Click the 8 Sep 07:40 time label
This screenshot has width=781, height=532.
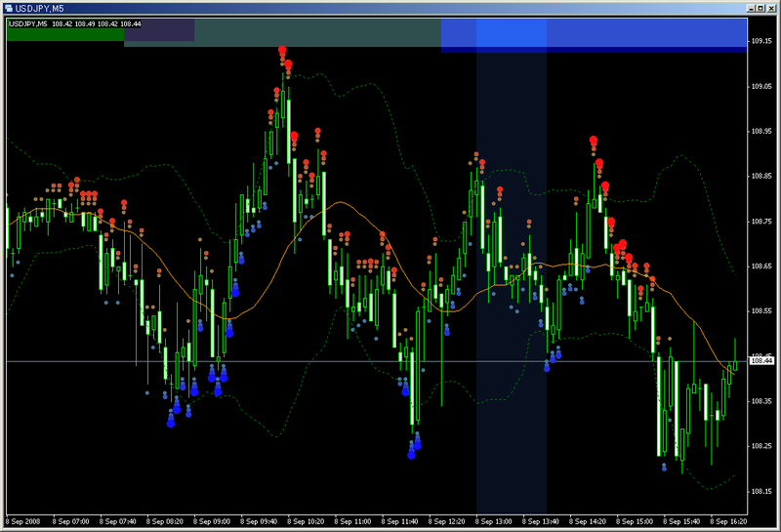[x=117, y=521]
